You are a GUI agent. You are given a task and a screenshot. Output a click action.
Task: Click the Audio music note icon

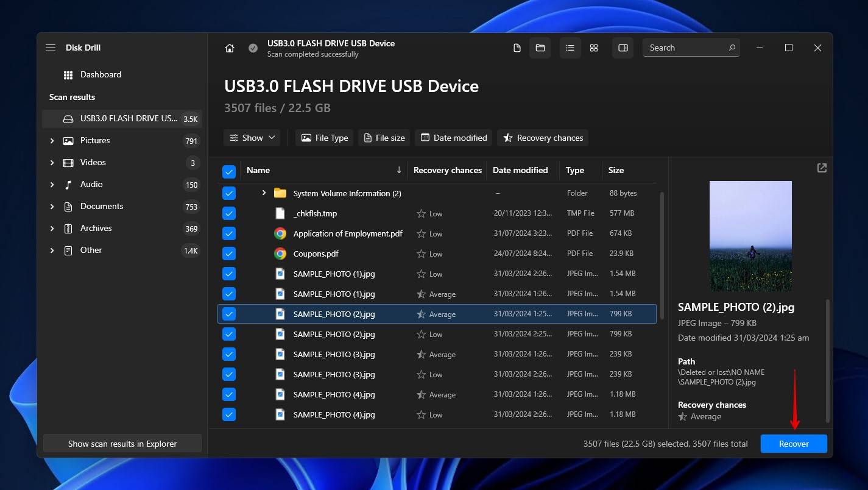(x=68, y=184)
